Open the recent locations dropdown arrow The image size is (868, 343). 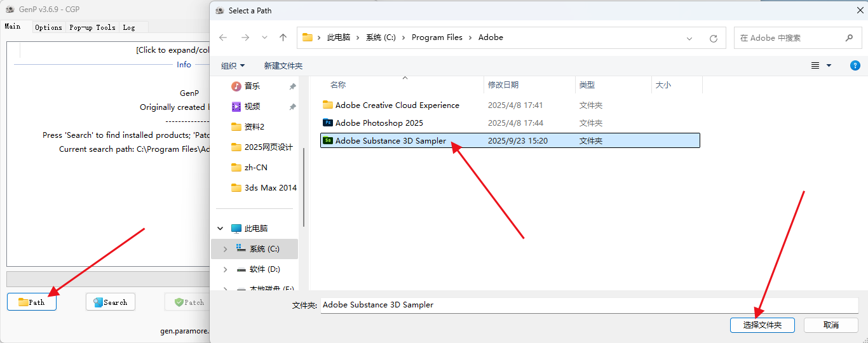[x=264, y=38]
